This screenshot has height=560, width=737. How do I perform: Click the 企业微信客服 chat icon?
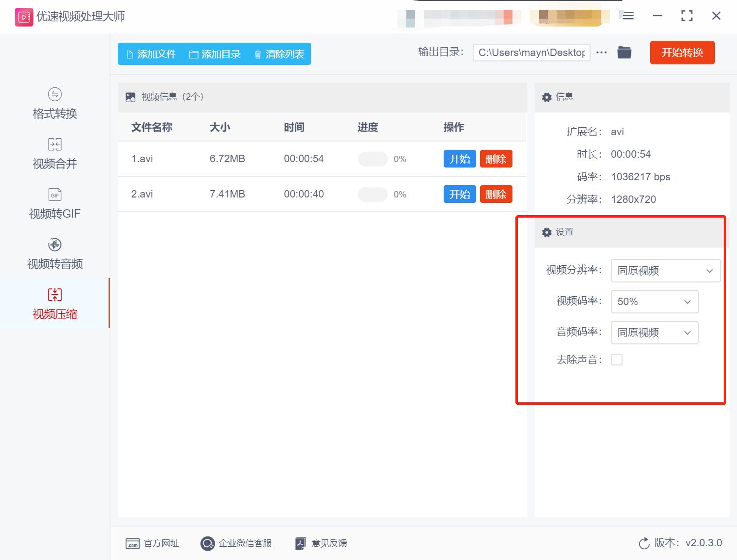tap(207, 543)
